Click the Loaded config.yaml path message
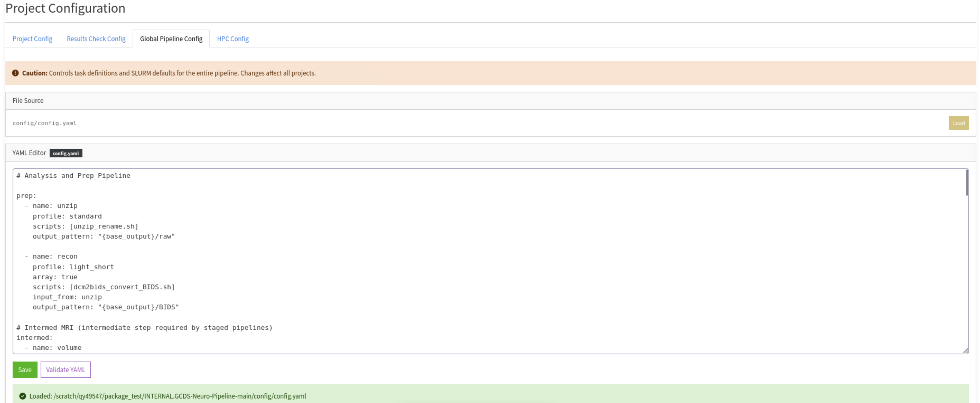This screenshot has height=403, width=980. pyautogui.click(x=167, y=396)
